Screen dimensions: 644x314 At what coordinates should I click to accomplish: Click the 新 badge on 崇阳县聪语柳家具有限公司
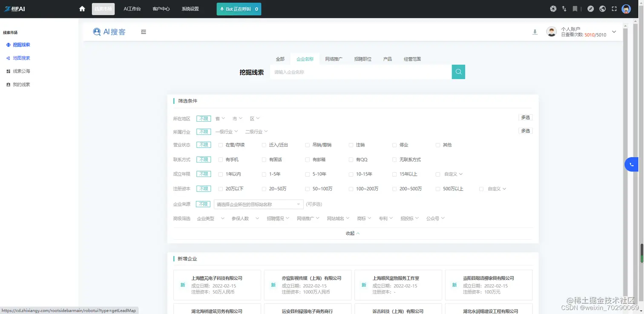[x=454, y=285]
